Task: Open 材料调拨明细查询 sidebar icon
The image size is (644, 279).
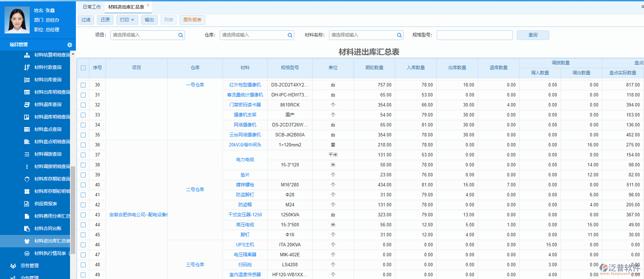Action: 27,167
